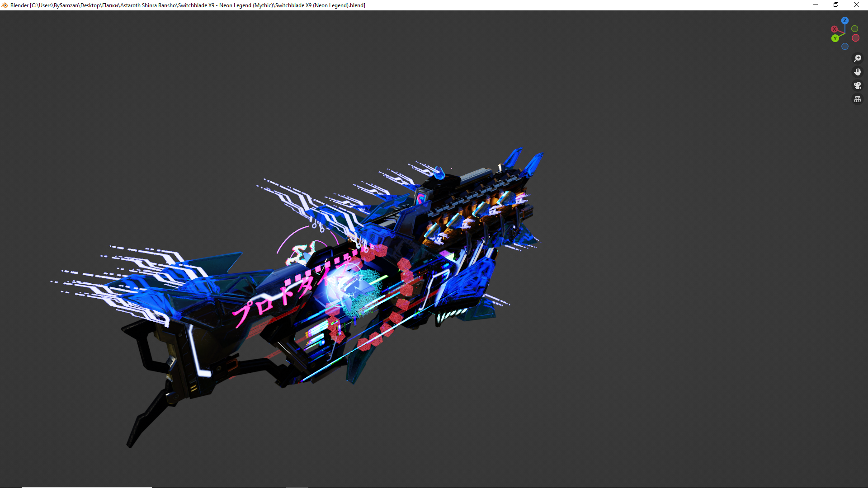Click the green Y axis on navigation gizmo

pos(835,38)
